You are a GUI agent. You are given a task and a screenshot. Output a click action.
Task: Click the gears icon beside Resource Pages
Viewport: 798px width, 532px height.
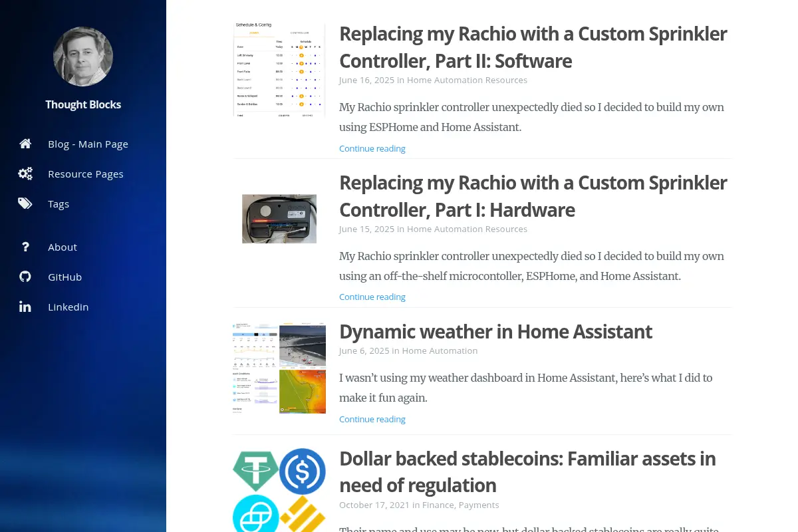(x=25, y=174)
